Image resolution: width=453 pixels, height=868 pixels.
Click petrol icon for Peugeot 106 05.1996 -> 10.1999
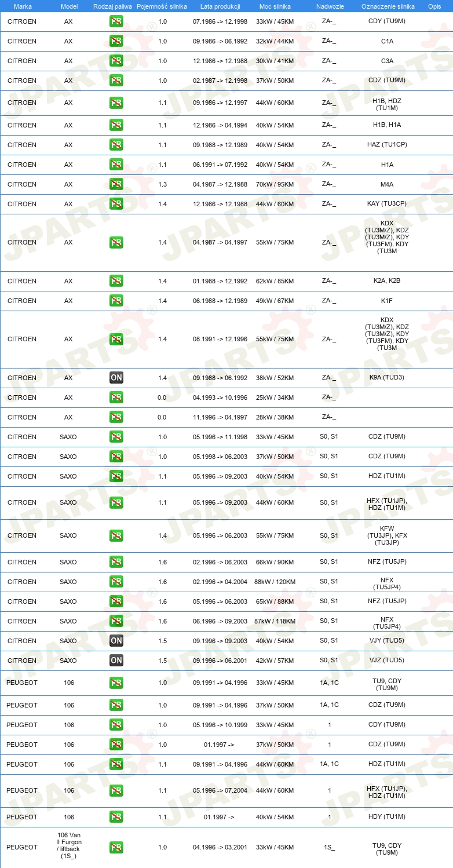[x=116, y=725]
